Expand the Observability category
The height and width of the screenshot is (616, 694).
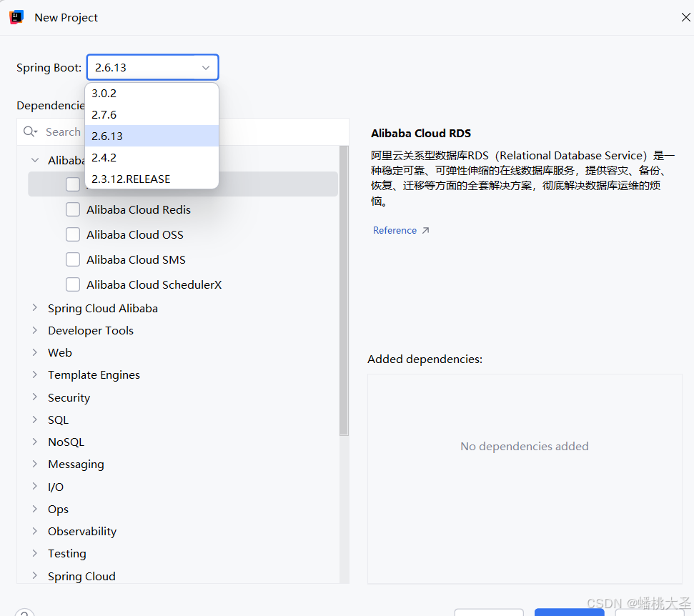[35, 530]
